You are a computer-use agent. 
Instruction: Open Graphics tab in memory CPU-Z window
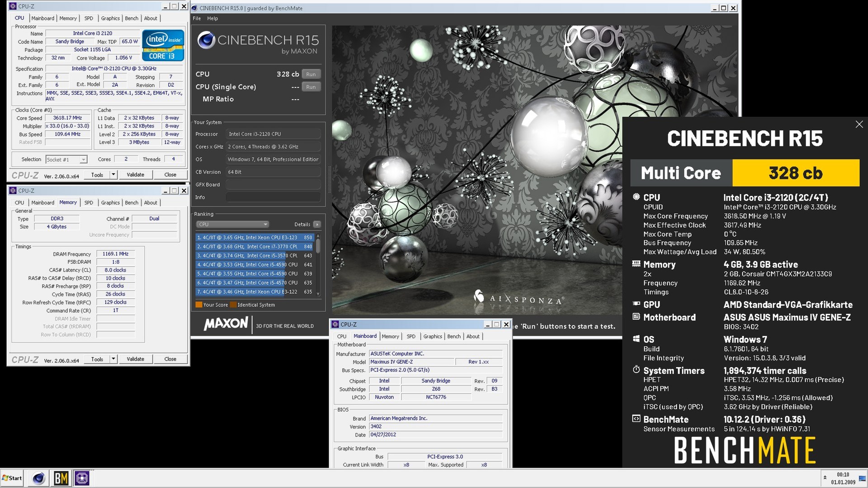point(110,203)
